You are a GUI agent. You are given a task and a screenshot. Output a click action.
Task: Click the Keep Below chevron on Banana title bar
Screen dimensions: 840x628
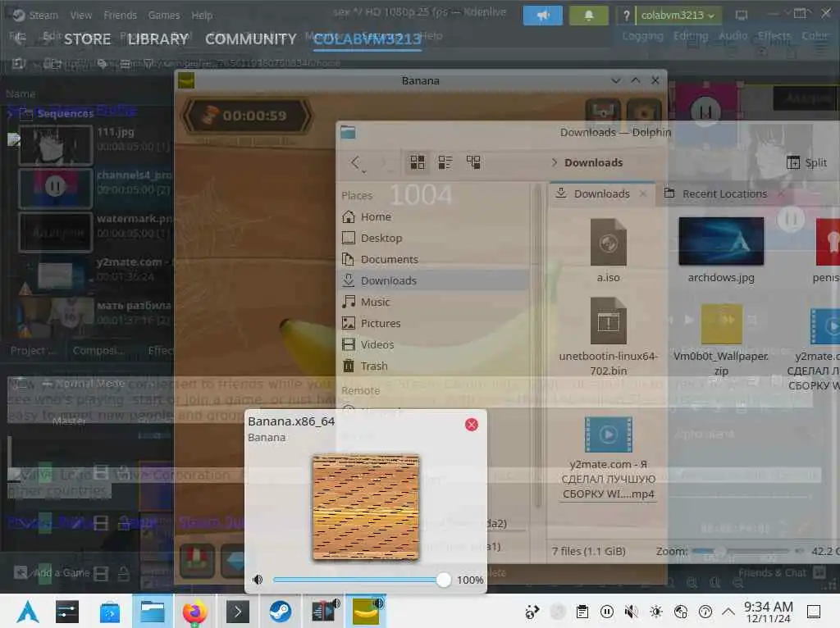[616, 80]
